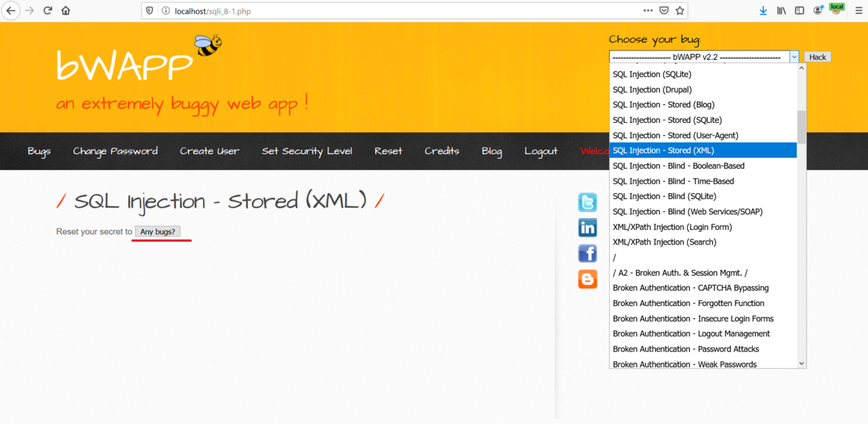
Task: Open the Bugs menu item
Action: tap(39, 151)
